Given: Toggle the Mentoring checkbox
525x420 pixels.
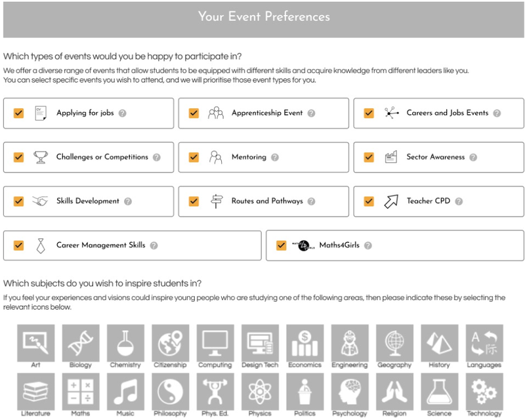Looking at the screenshot, I should tap(194, 157).
